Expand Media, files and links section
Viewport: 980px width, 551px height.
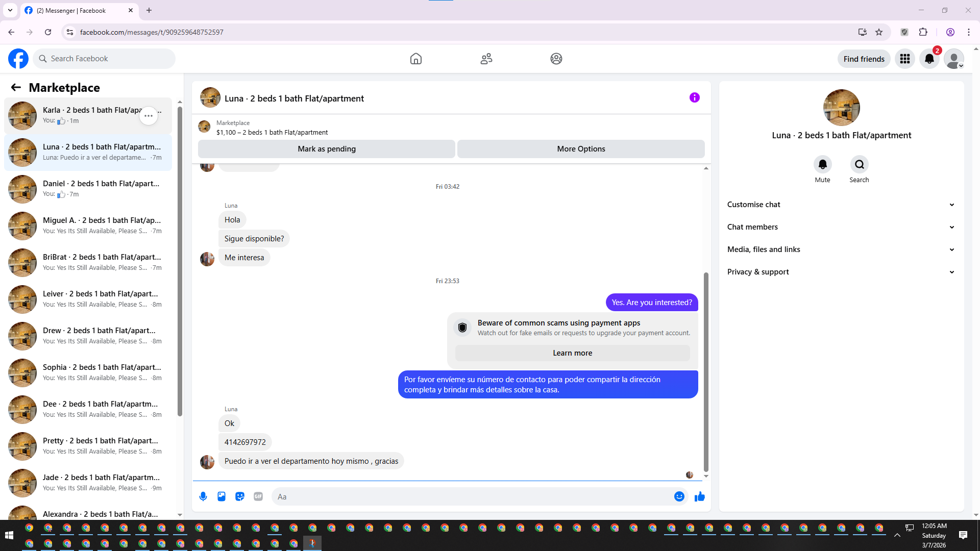(841, 249)
